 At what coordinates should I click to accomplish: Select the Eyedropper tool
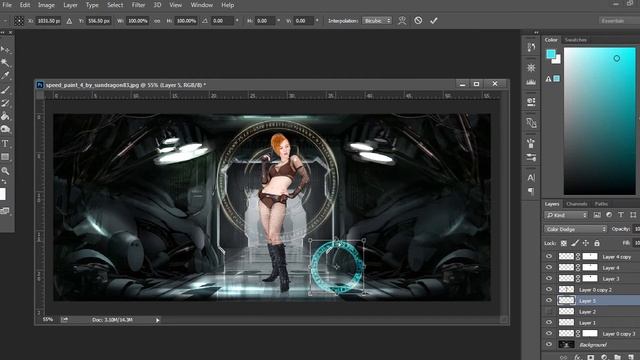pyautogui.click(x=5, y=76)
